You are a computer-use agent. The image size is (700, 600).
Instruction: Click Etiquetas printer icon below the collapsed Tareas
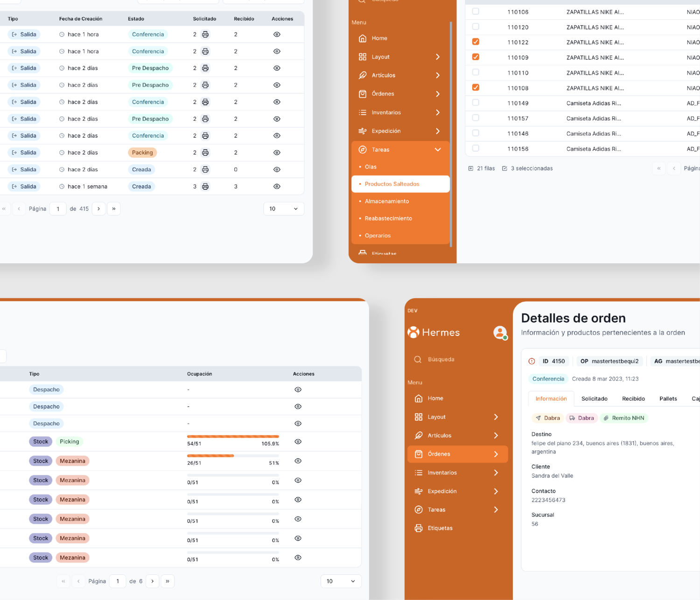click(419, 528)
